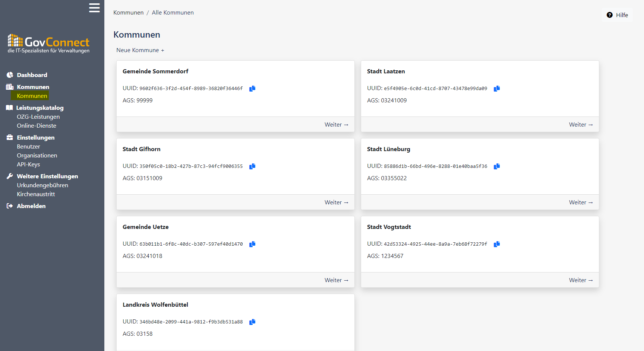
Task: Click the Alle Kommunen breadcrumb
Action: click(173, 12)
